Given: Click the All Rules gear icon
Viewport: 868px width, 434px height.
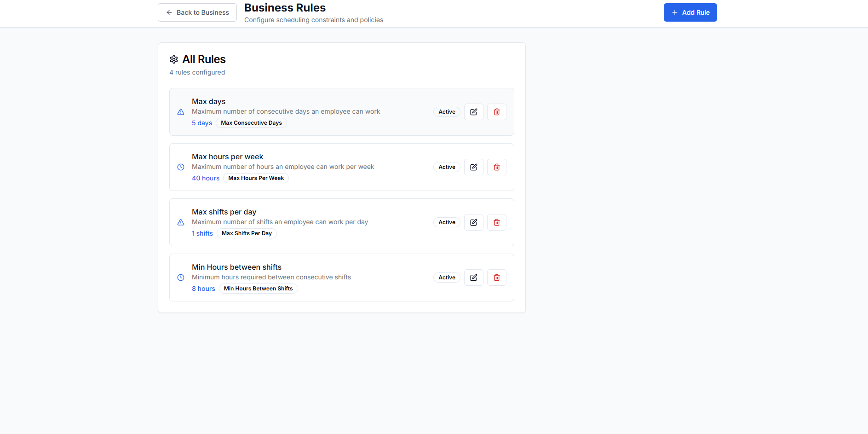Looking at the screenshot, I should tap(174, 59).
